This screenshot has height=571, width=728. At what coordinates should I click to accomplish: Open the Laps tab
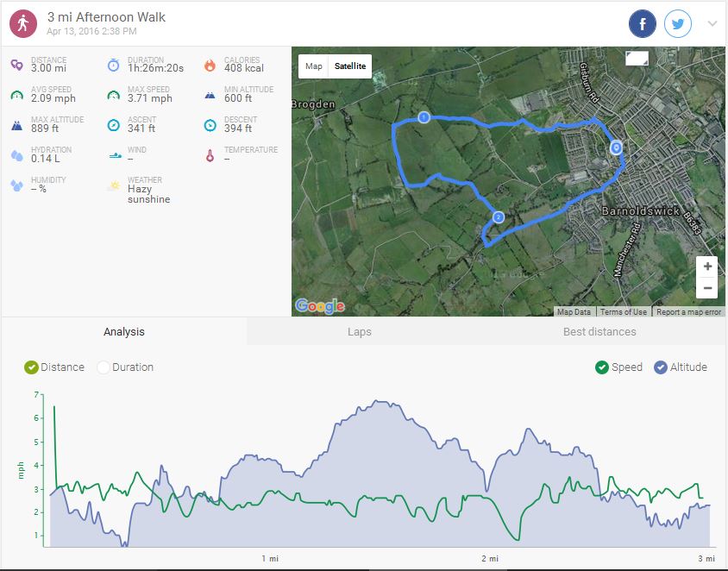tap(359, 332)
